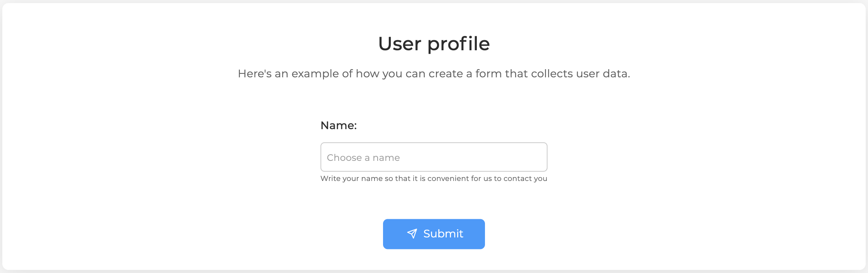Click blank card area right of Submit button
This screenshot has width=868, height=273.
click(x=676, y=234)
